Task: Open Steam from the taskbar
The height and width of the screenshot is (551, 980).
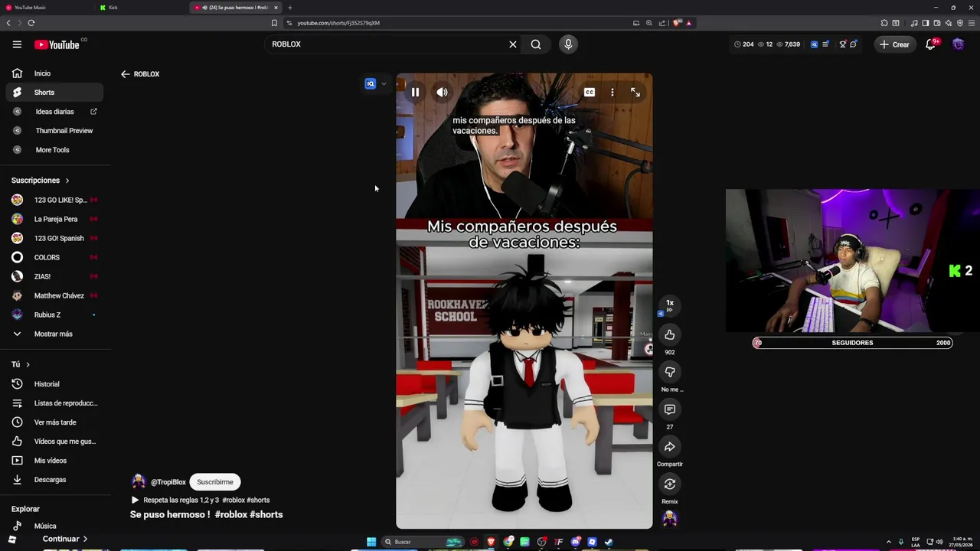Action: point(609,542)
